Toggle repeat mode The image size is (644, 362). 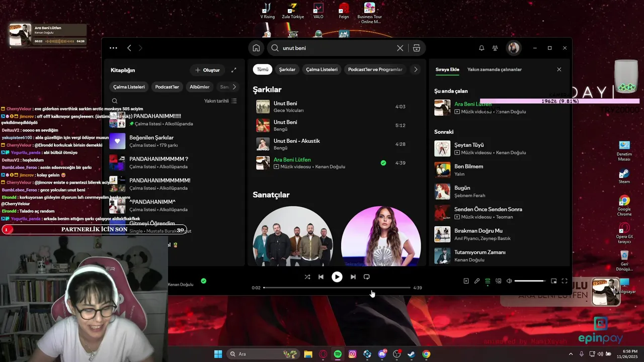coord(367,277)
